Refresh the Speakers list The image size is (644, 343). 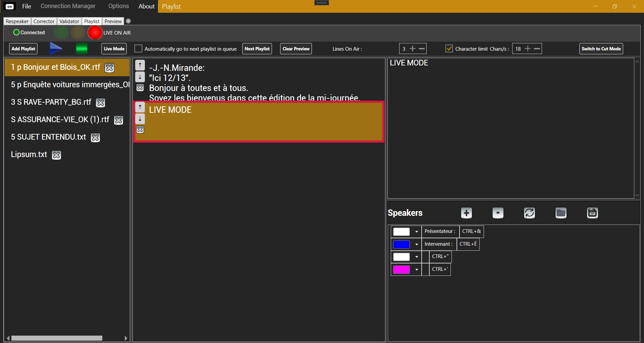(x=529, y=213)
